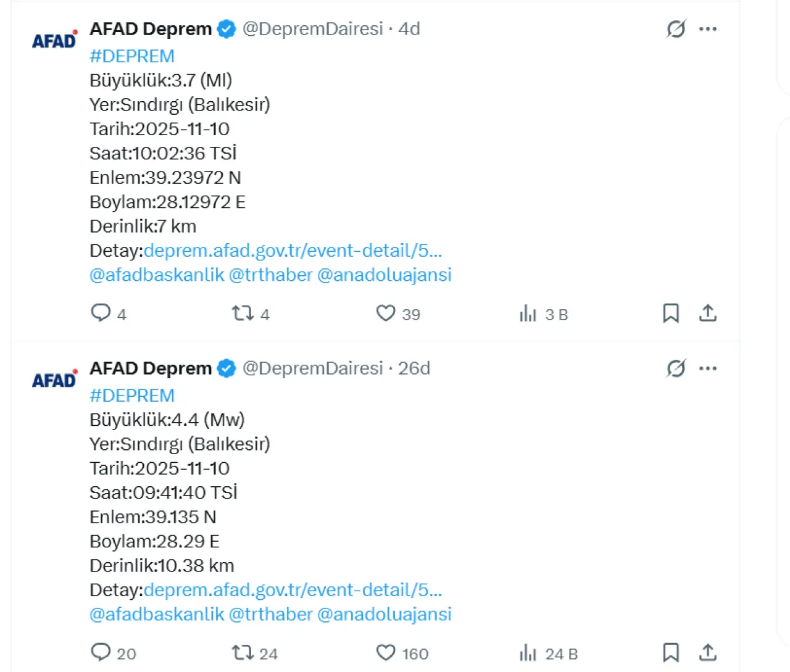Screen dimensions: 790x672
Task: Open Grok icon on the 26d tweet
Action: [676, 368]
